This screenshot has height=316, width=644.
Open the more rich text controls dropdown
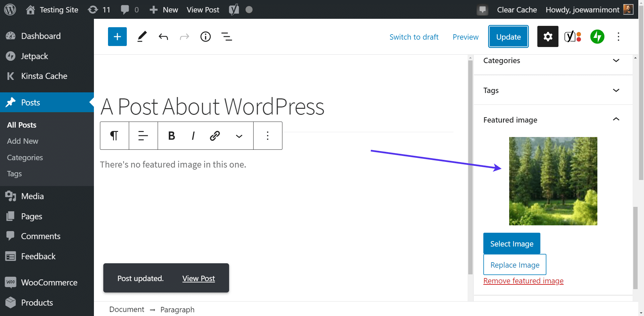tap(239, 136)
